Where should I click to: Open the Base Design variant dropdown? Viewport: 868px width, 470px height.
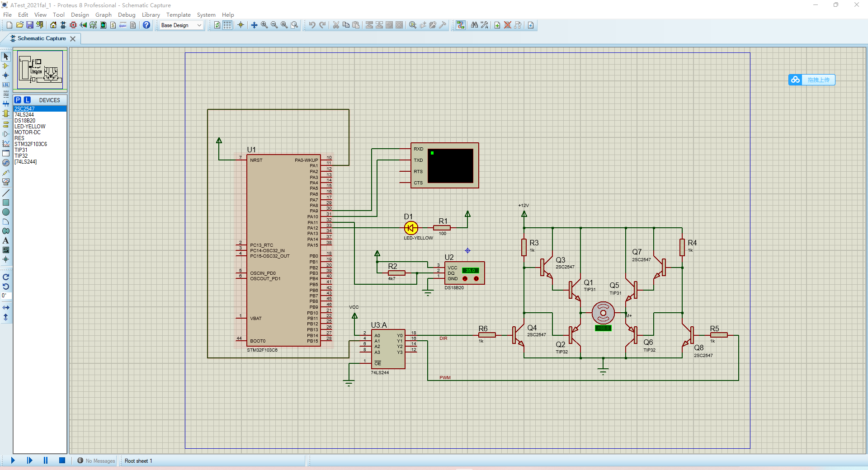click(x=181, y=25)
